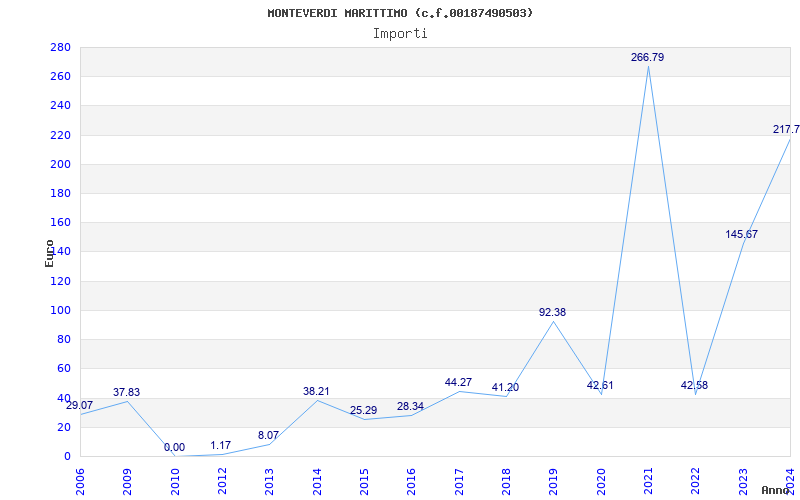
Task: Select the 0.00 data label
Action: coord(174,448)
